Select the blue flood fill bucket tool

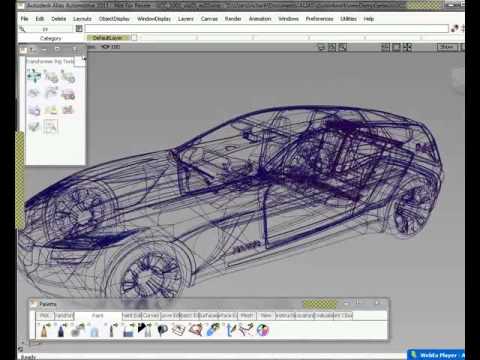[129, 330]
